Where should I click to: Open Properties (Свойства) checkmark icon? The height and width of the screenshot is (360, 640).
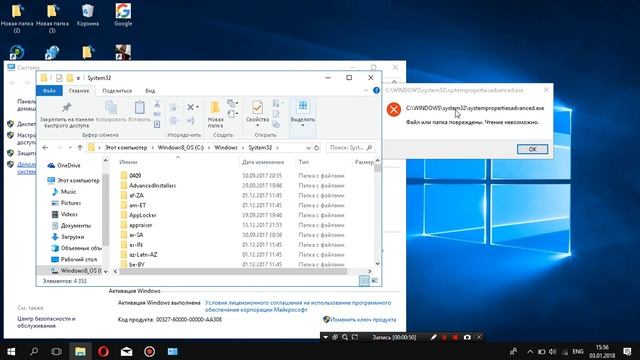coord(257,107)
